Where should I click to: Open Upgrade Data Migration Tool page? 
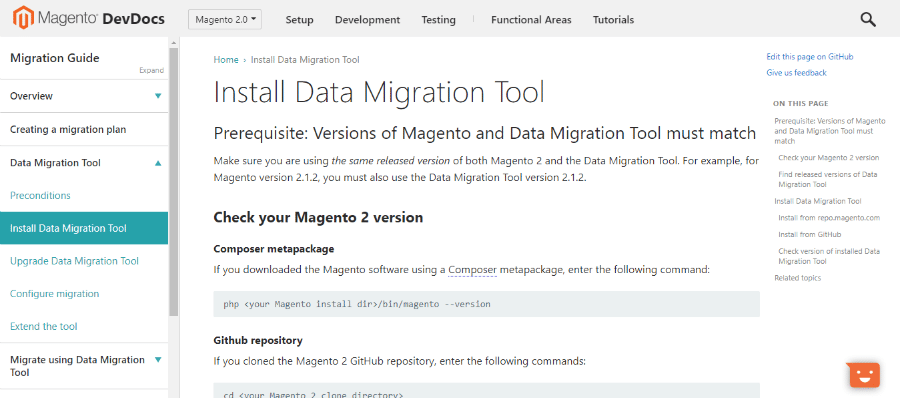coord(74,261)
